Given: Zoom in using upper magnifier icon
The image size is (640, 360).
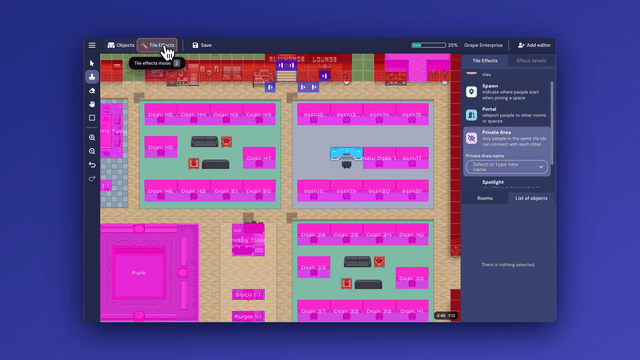Looking at the screenshot, I should pyautogui.click(x=92, y=138).
